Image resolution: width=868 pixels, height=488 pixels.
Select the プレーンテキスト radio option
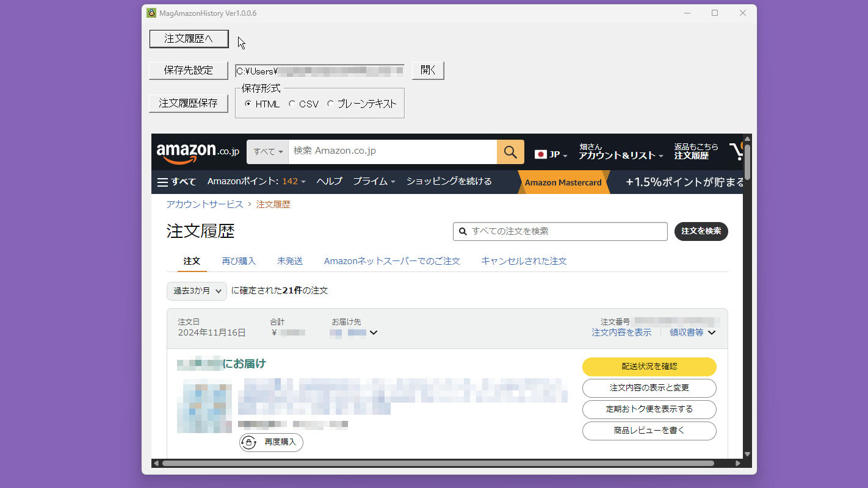pyautogui.click(x=330, y=104)
